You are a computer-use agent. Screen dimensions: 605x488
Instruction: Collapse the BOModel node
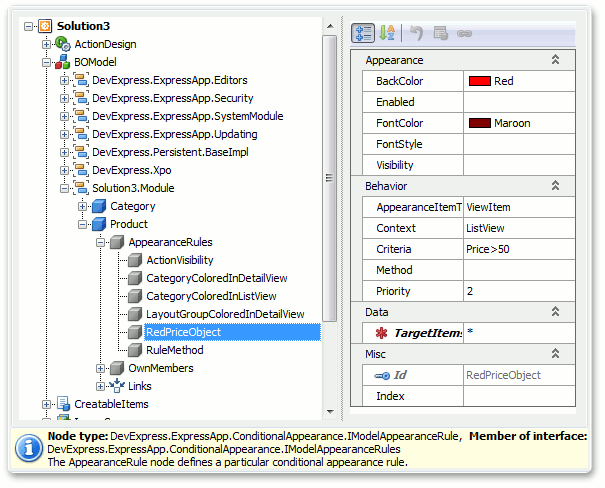point(46,62)
